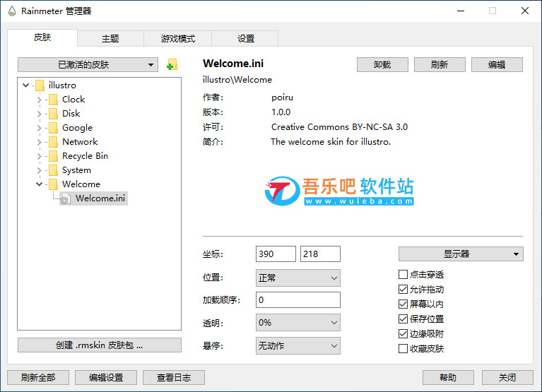Click the Welcome folder icon
Viewport: 542px width, 392px height.
coord(53,184)
